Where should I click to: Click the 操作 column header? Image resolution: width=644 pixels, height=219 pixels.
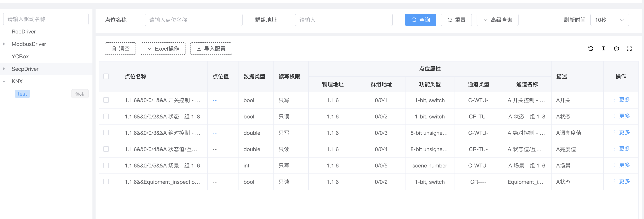[x=621, y=77]
